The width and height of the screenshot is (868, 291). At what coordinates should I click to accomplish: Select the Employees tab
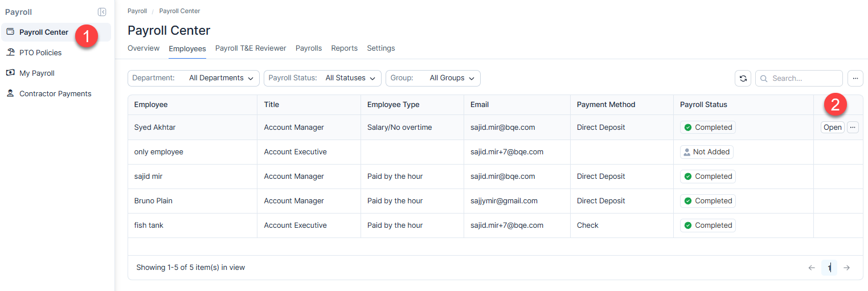187,48
